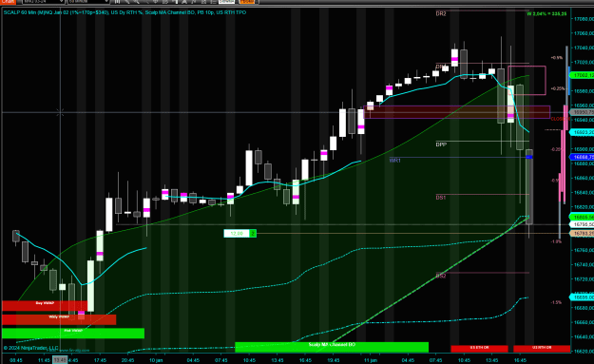
Task: Open the 60 Minute interval dropdown
Action: 88,2
